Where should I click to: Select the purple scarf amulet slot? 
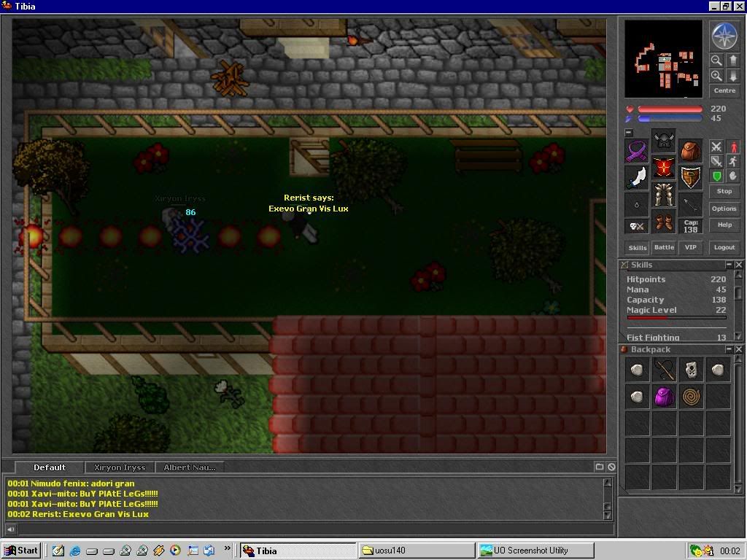(x=636, y=152)
